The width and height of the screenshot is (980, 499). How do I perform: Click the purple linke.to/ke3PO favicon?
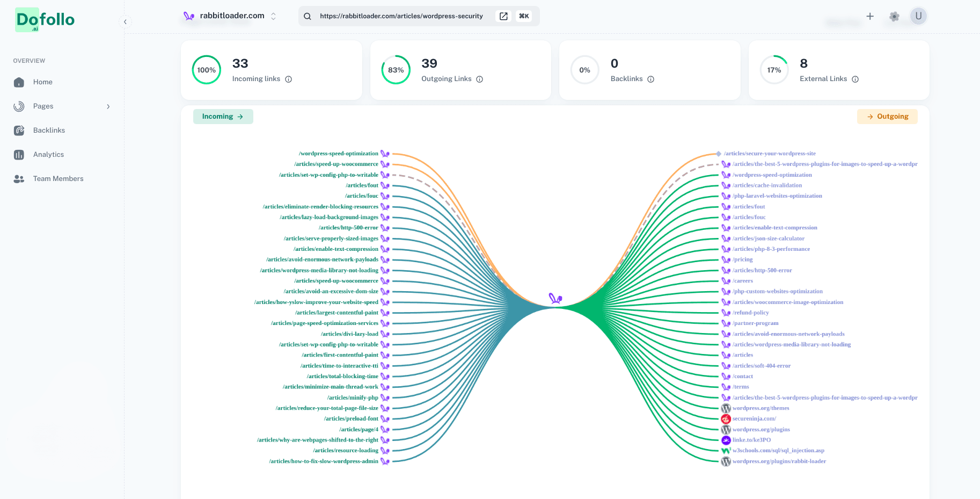point(726,440)
